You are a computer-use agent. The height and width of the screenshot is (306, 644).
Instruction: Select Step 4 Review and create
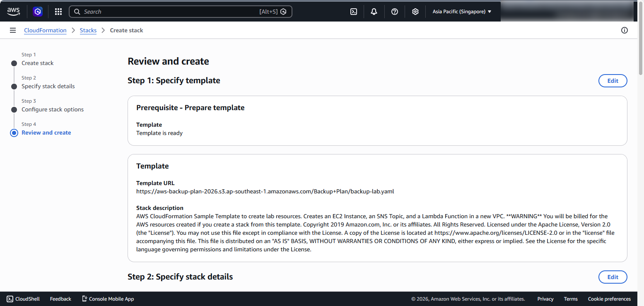coord(46,133)
